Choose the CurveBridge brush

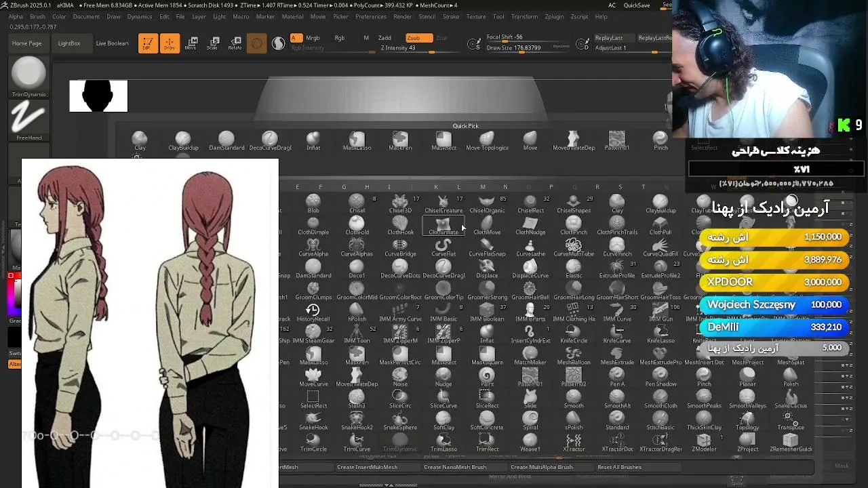click(400, 247)
